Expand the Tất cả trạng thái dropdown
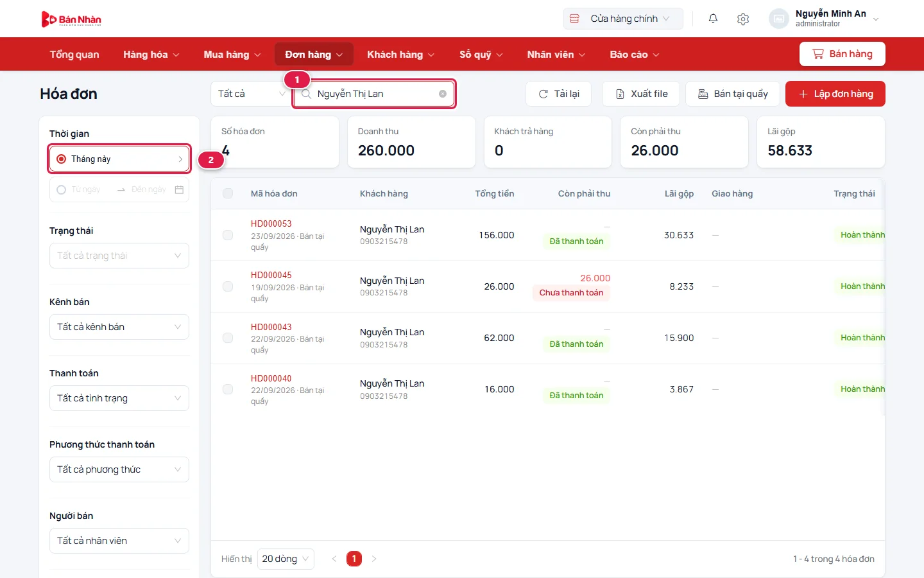924x578 pixels. click(x=119, y=256)
